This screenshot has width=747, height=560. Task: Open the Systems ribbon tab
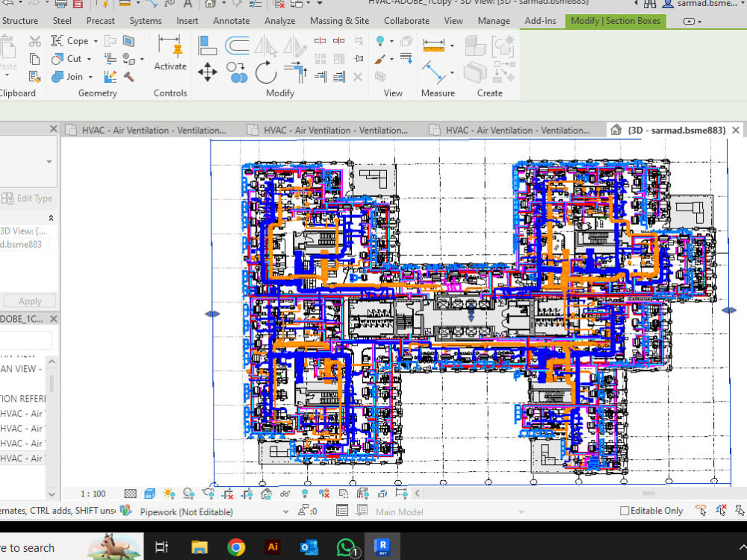tap(146, 21)
